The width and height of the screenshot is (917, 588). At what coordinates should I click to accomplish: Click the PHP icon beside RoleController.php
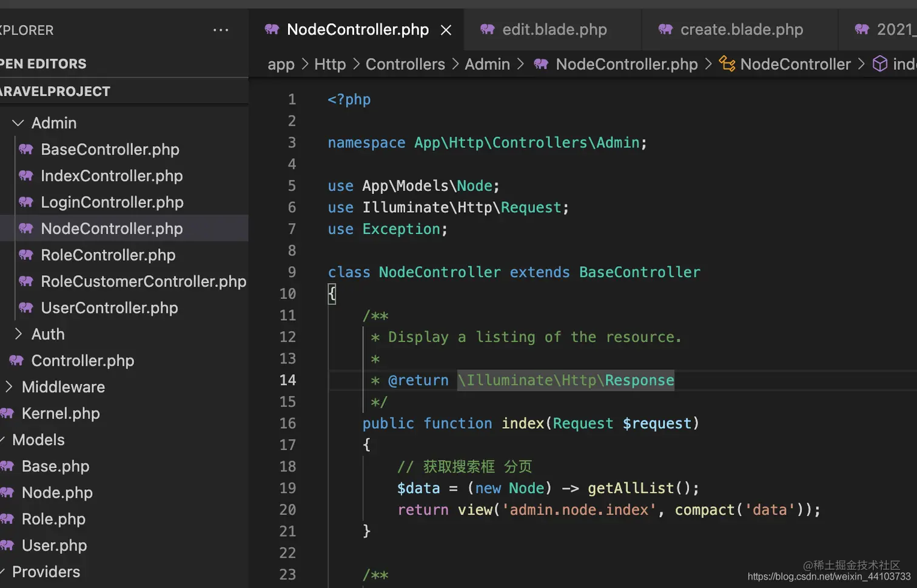click(25, 255)
